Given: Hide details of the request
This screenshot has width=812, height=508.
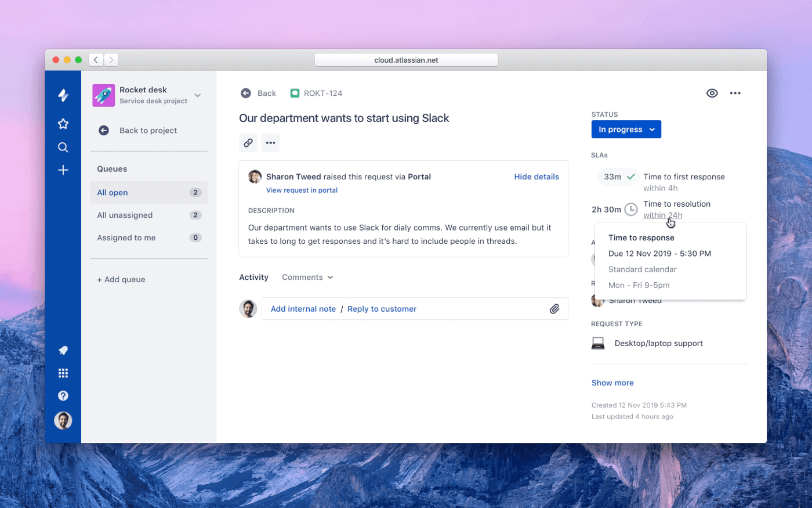Looking at the screenshot, I should (x=536, y=177).
